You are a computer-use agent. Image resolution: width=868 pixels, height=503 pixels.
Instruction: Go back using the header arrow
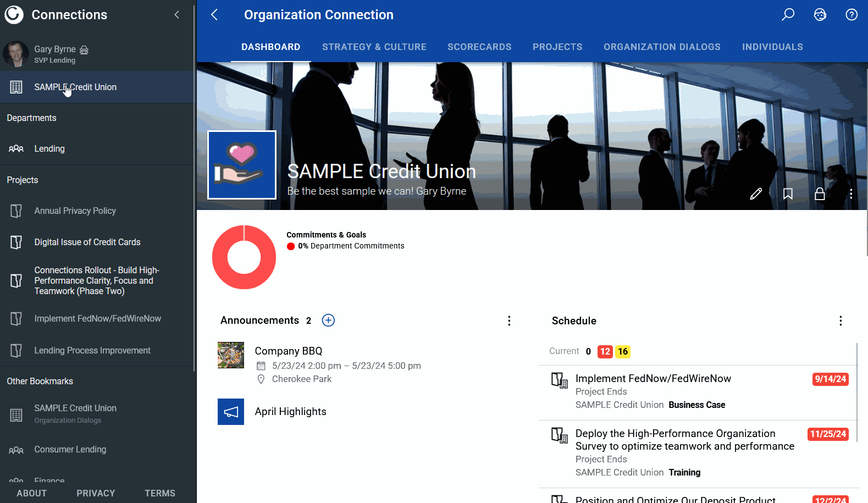click(214, 15)
